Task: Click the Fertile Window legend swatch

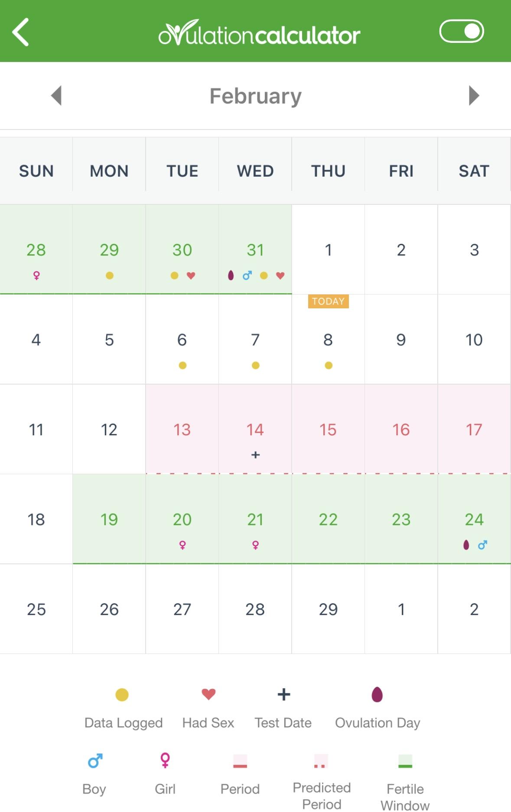Action: point(405,761)
